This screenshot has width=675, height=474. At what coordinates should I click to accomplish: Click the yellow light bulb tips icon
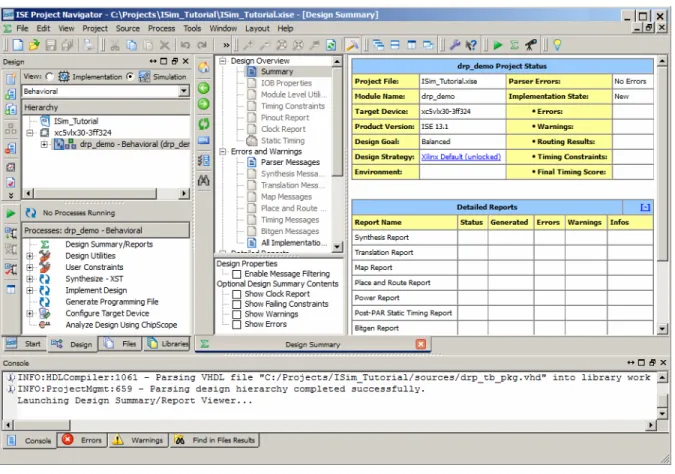coord(557,45)
